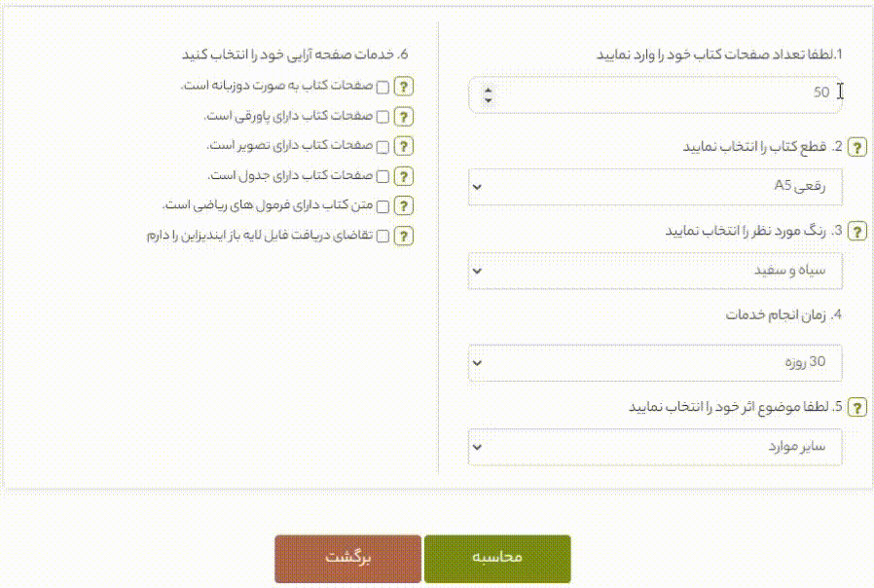Click the up stepper to increase page count
The image size is (874, 588).
point(486,92)
